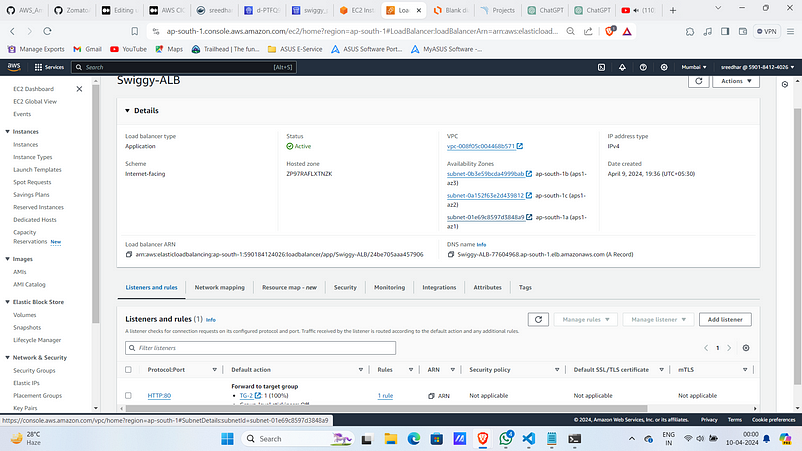Click the AWS console search box
This screenshot has width=802, height=451.
click(x=184, y=67)
